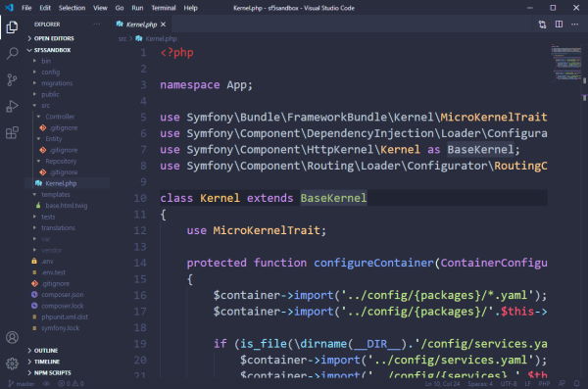Open the Explorer view in the activity bar

pyautogui.click(x=12, y=27)
